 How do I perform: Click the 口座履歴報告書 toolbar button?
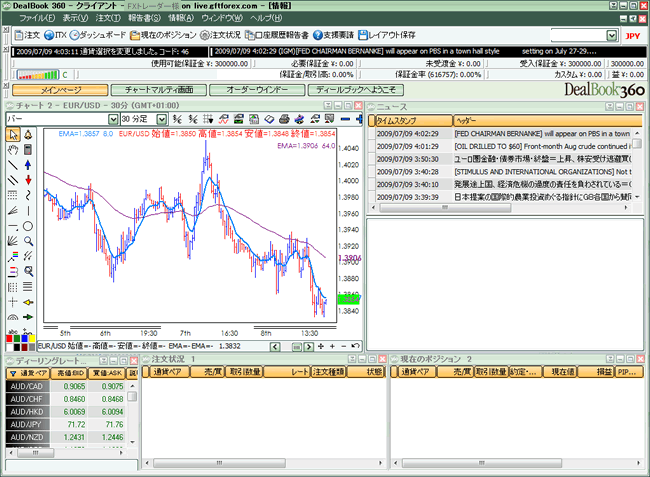coord(276,35)
